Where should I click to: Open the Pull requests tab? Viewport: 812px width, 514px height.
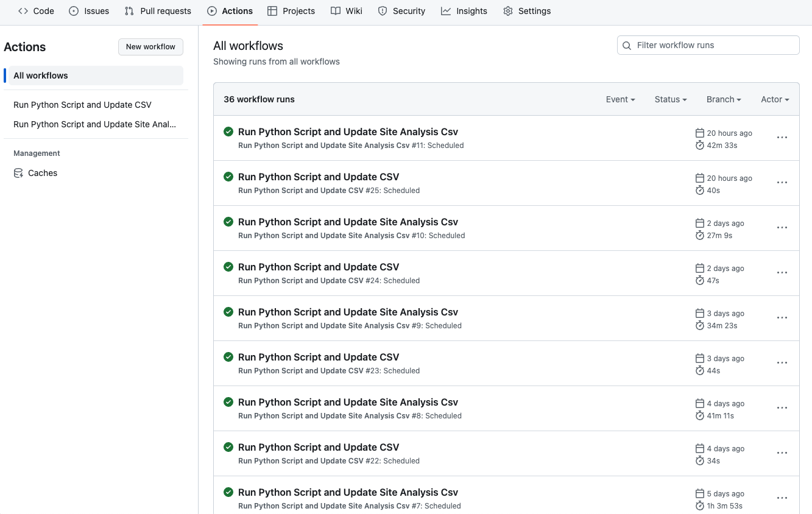point(157,11)
